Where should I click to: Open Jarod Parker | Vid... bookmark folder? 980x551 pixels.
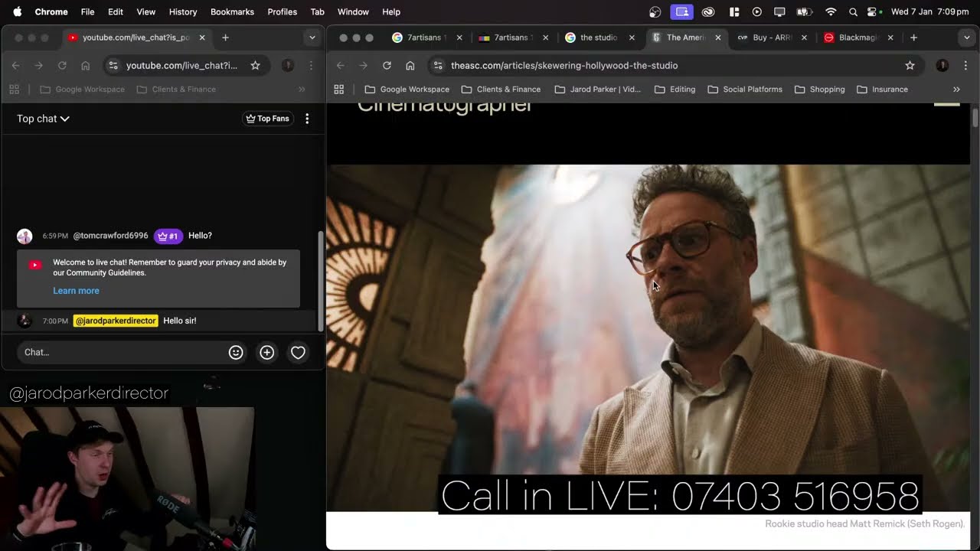click(x=597, y=90)
